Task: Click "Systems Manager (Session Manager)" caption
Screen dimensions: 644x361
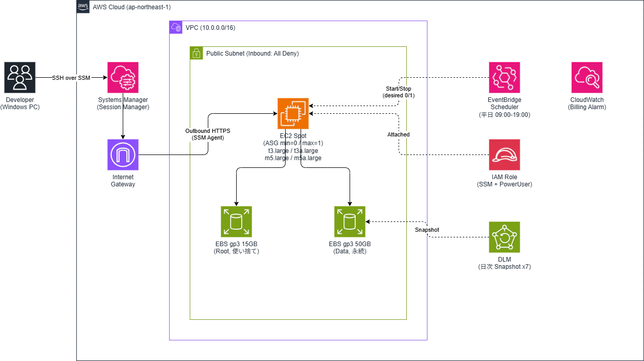Action: click(x=123, y=104)
